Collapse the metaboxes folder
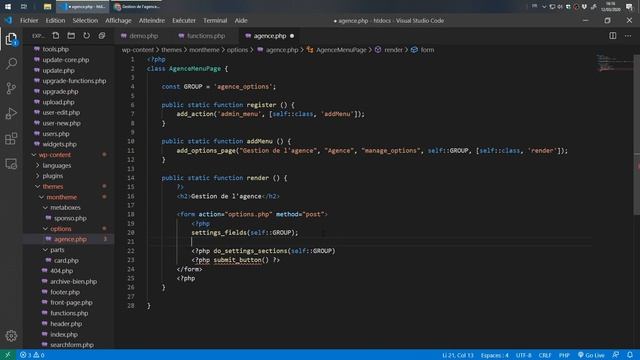 (65, 208)
